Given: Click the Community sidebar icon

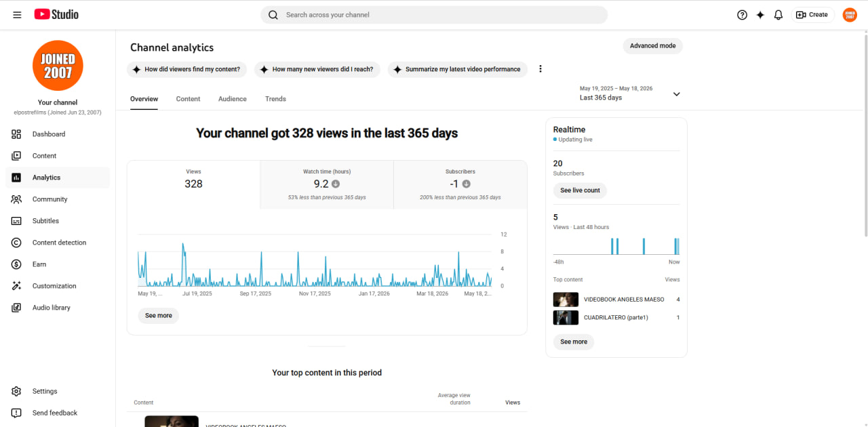Looking at the screenshot, I should click(16, 199).
